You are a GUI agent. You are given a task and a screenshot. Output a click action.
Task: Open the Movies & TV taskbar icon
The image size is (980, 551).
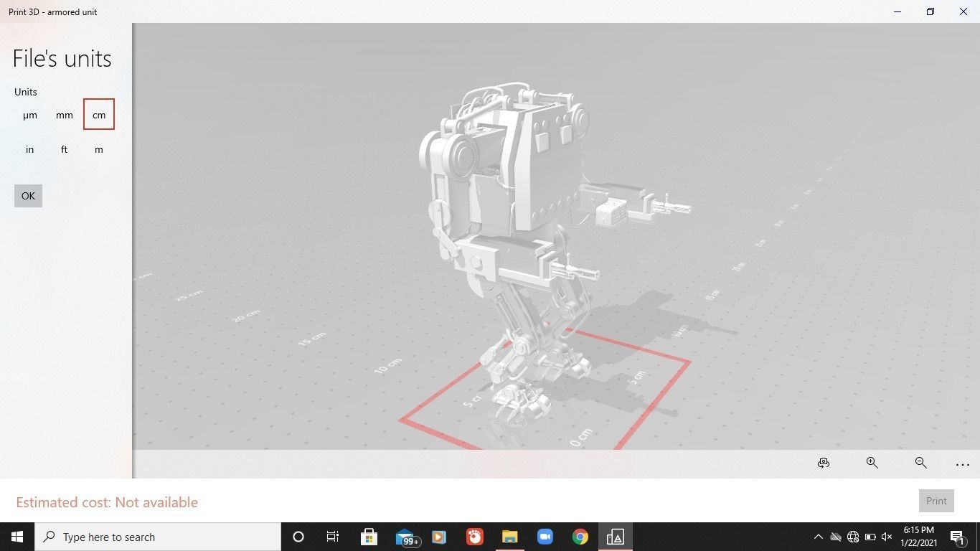(x=439, y=537)
